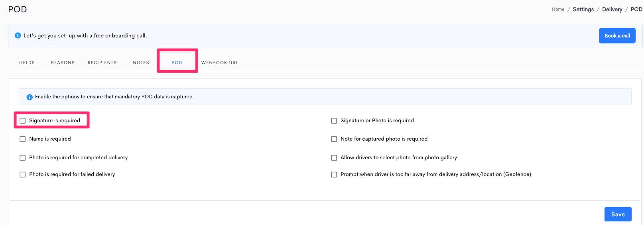
Task: Enable the Geofence distance prompt checkbox
Action: [334, 174]
